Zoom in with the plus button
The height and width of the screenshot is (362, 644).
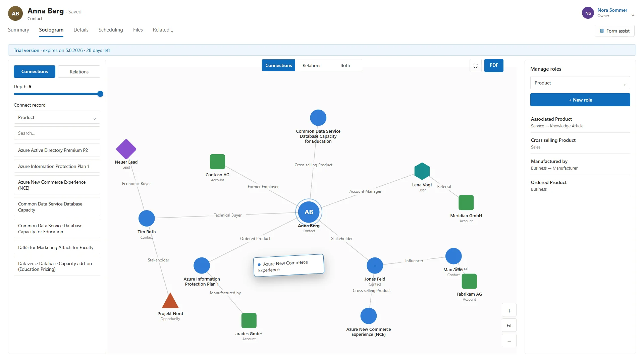[x=509, y=311]
